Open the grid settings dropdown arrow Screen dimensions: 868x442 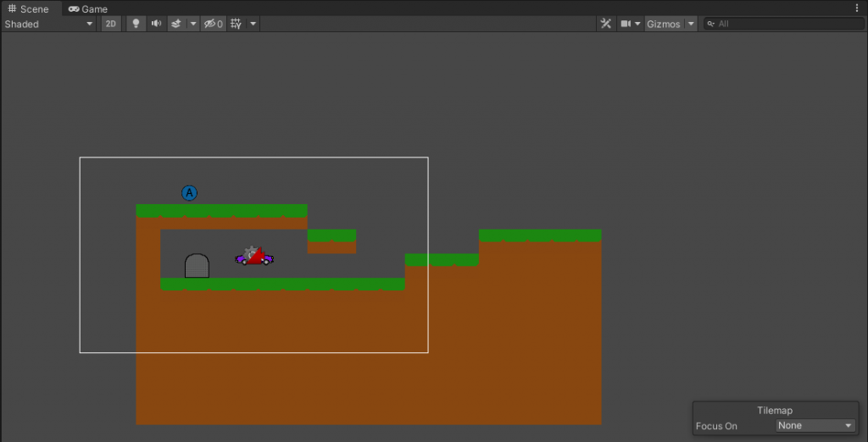coord(253,24)
